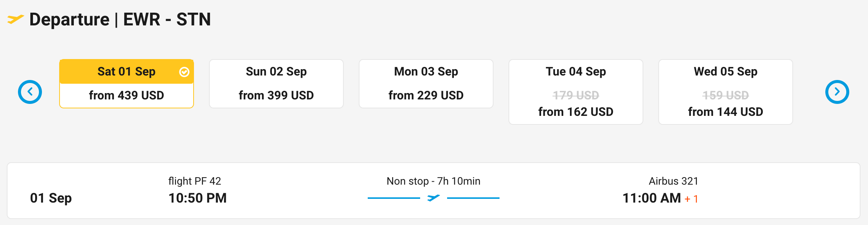Screen dimensions: 868x225
Task: Click the red +1 day indicator
Action: pyautogui.click(x=691, y=199)
